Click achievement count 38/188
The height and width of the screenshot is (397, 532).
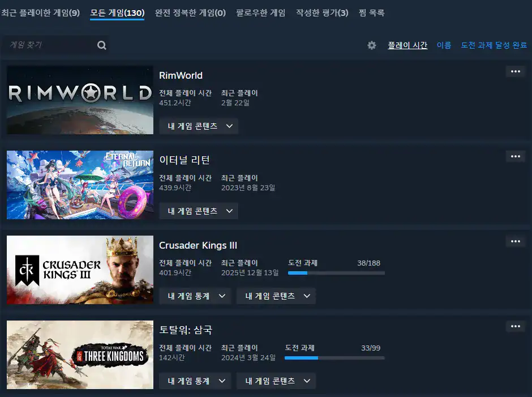tap(369, 263)
